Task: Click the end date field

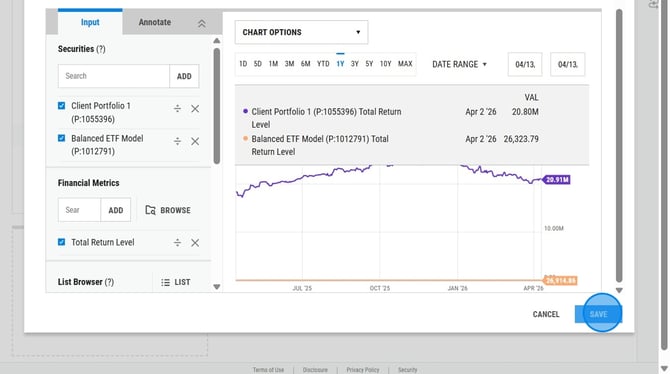Action: [x=567, y=64]
